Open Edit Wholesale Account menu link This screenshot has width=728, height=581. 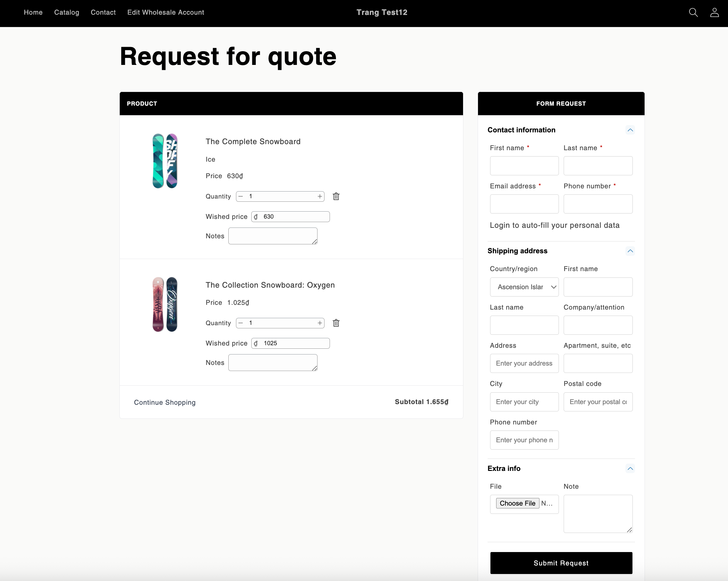pos(166,12)
